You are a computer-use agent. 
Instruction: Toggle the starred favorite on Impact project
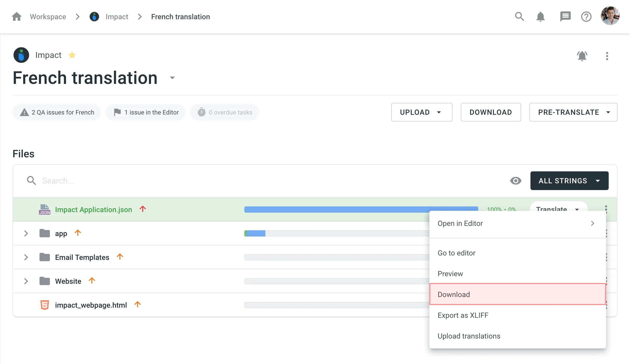pyautogui.click(x=72, y=55)
